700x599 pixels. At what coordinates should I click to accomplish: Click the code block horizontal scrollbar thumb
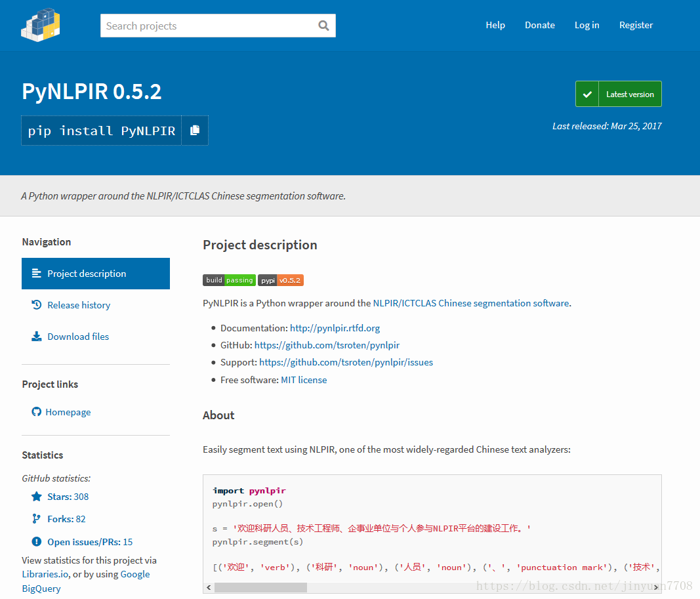click(260, 587)
